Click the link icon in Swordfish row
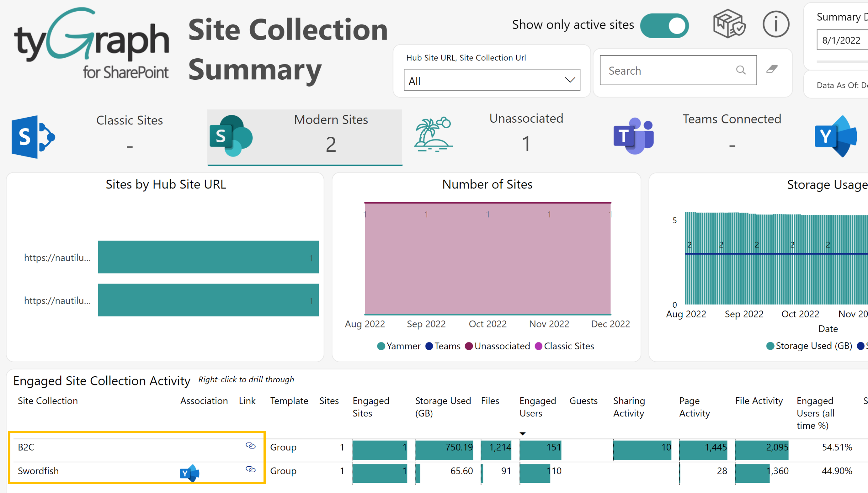 tap(250, 469)
